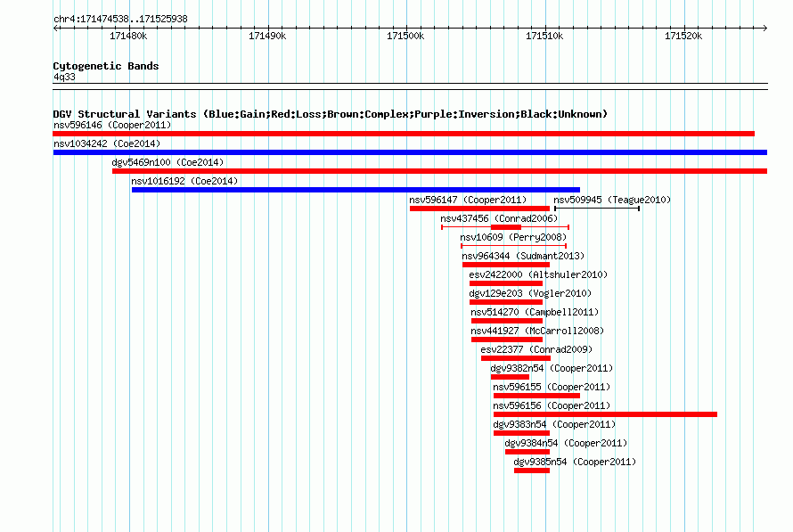Select the esv22377 (Conrad2009) label

click(536, 349)
